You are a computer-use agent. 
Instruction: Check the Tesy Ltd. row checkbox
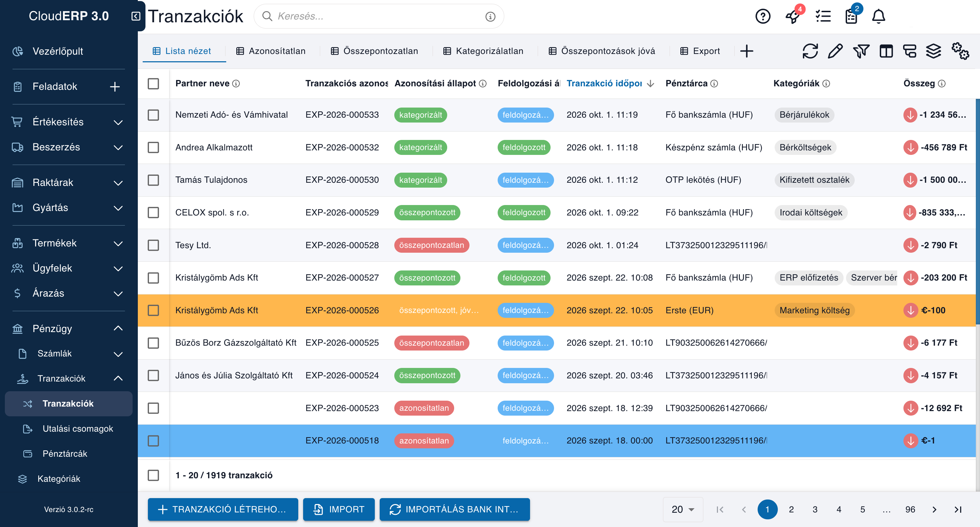(153, 245)
